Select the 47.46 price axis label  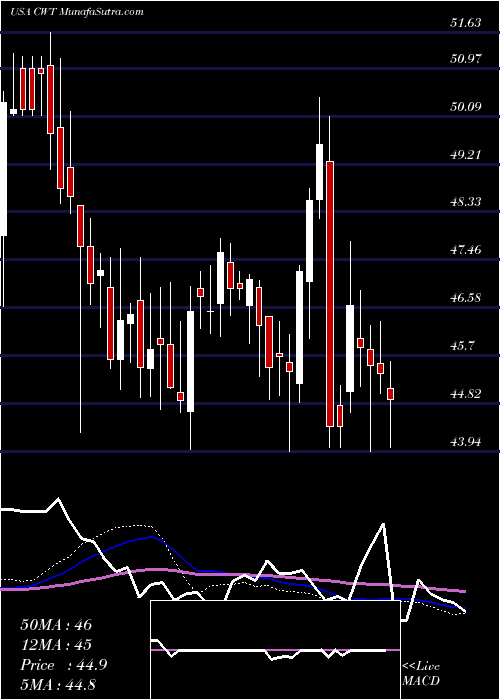click(466, 250)
